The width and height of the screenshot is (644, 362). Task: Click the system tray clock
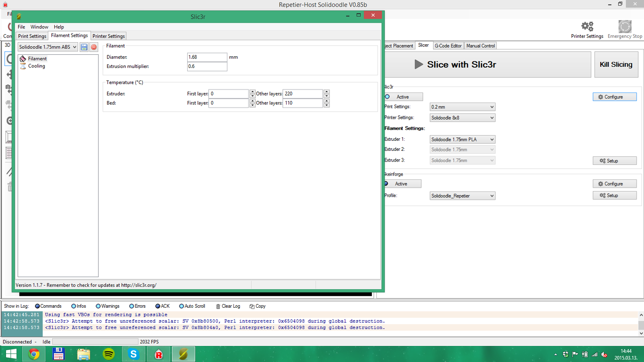(626, 354)
